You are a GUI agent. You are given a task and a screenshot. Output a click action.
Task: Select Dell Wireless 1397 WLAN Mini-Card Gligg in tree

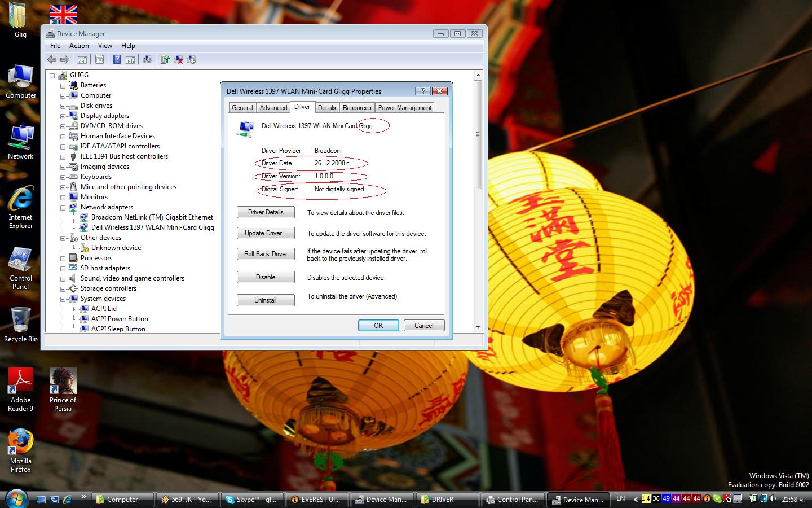point(152,227)
